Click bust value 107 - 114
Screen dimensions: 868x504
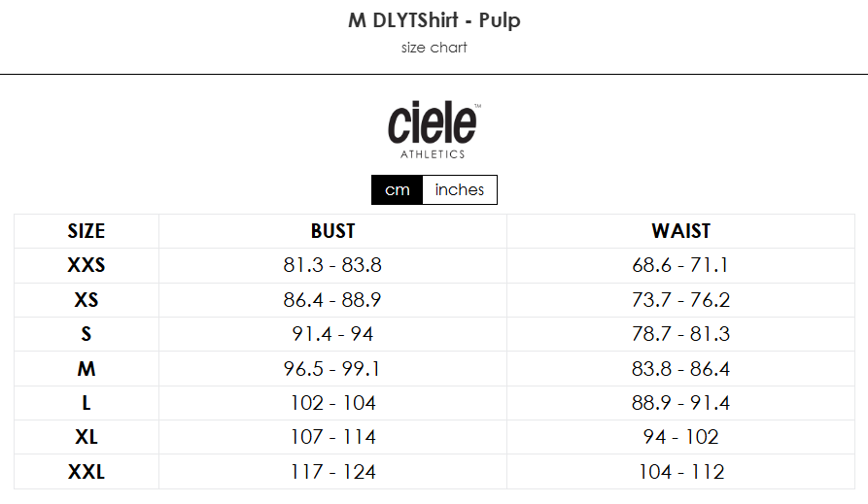click(x=333, y=437)
